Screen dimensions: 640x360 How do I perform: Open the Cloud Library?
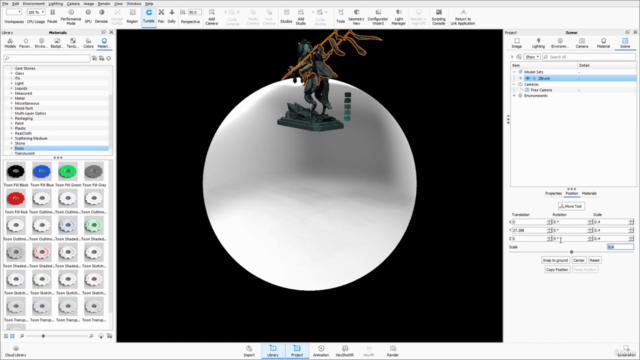(16, 351)
